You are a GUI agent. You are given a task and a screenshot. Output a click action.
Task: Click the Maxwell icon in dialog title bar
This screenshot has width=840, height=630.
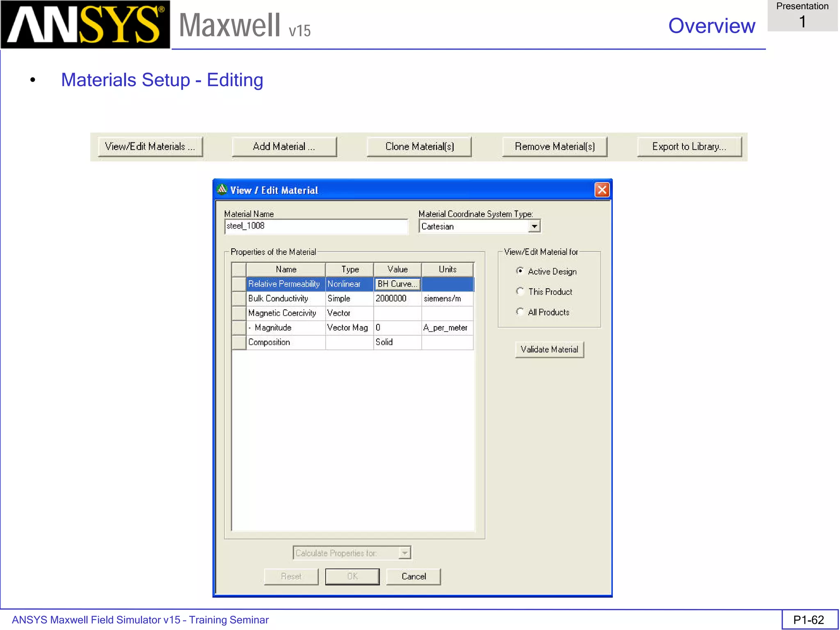222,189
